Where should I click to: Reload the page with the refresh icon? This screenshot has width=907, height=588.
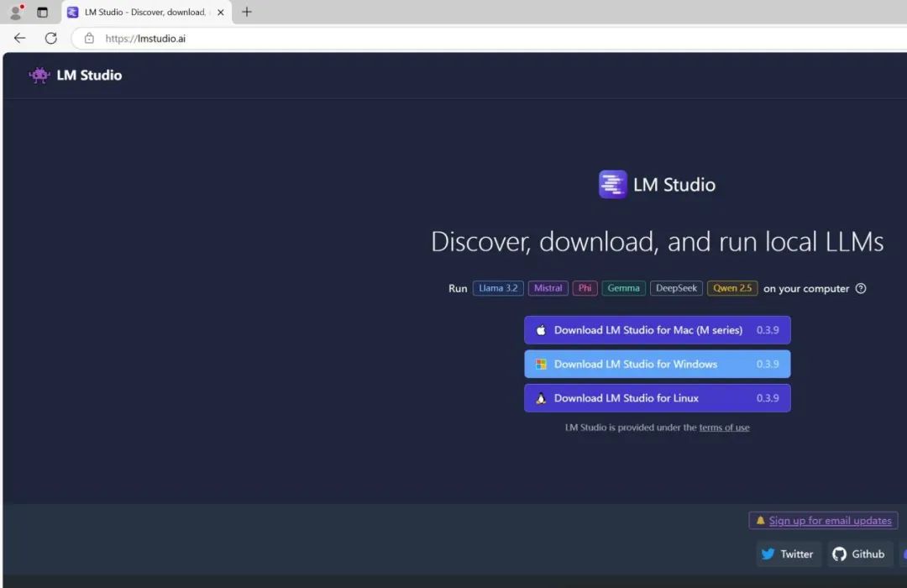51,38
